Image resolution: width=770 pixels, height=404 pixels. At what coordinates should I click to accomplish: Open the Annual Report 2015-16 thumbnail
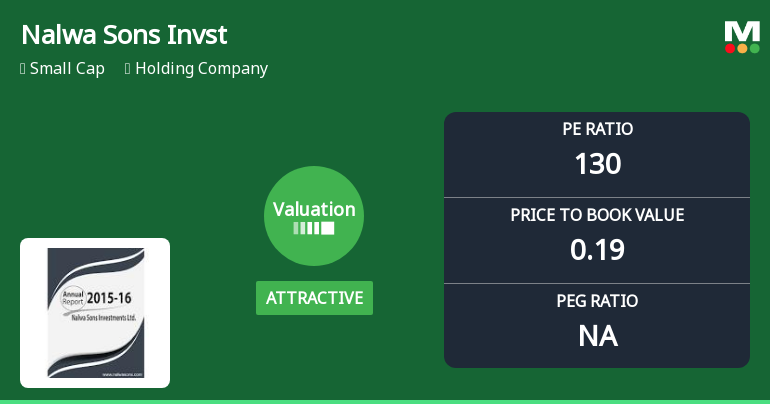pyautogui.click(x=95, y=313)
